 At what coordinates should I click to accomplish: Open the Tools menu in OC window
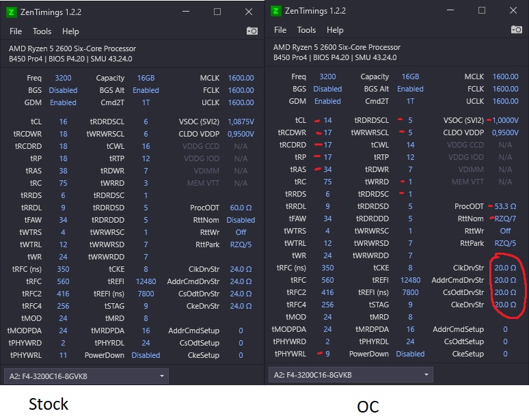click(306, 30)
